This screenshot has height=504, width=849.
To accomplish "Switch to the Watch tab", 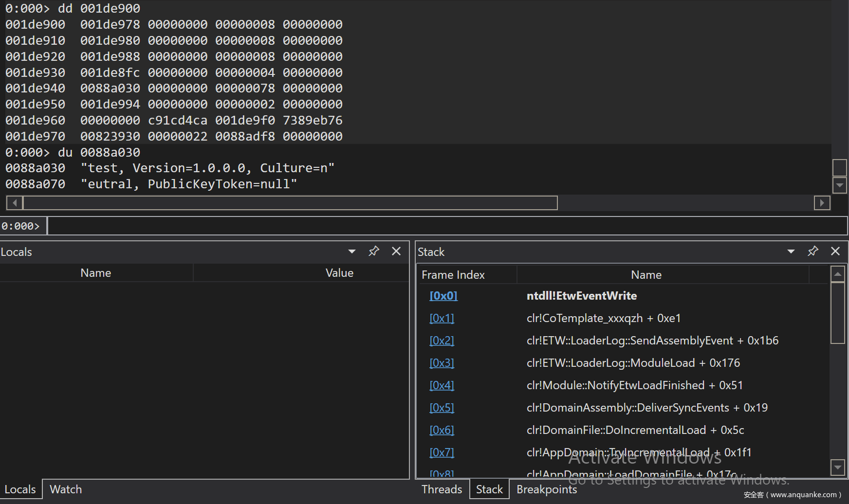I will pos(66,489).
